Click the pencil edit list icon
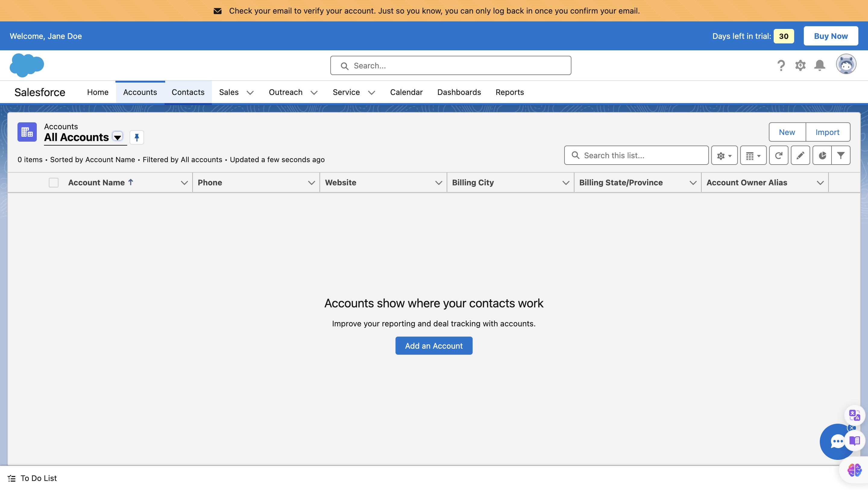 800,155
